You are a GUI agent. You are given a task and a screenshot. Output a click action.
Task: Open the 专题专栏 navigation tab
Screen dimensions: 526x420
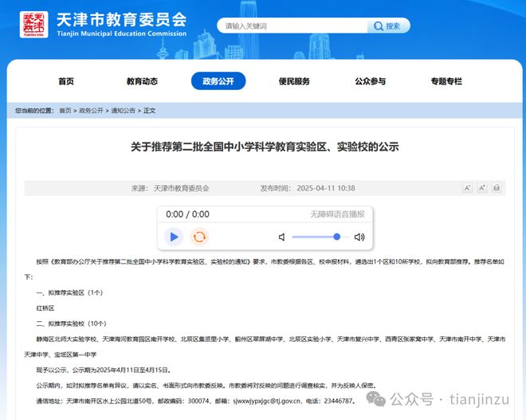point(446,81)
